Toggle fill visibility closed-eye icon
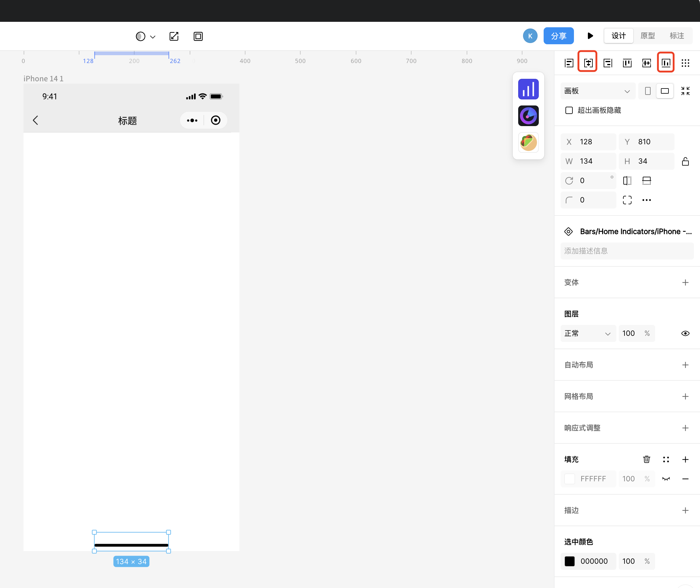The height and width of the screenshot is (588, 700). 666,479
